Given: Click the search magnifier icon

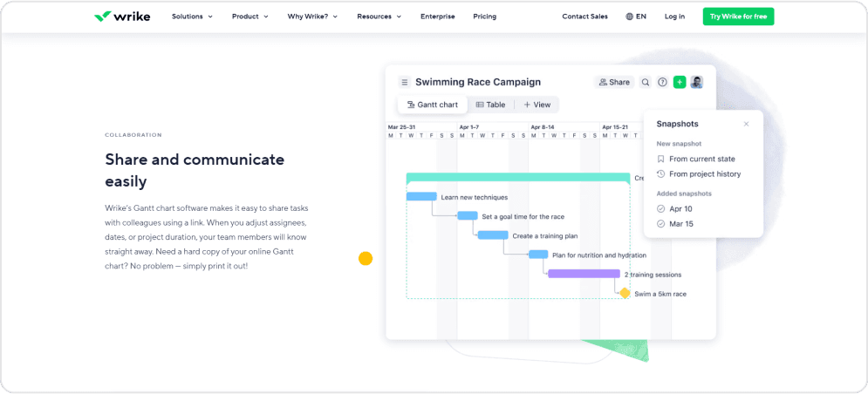Looking at the screenshot, I should [x=646, y=82].
